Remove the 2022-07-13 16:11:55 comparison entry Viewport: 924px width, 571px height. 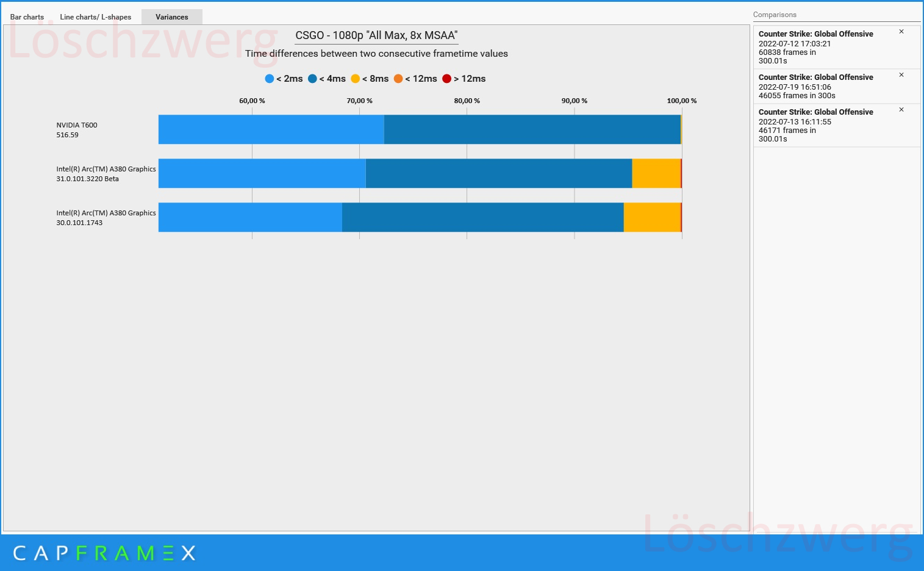(x=901, y=110)
